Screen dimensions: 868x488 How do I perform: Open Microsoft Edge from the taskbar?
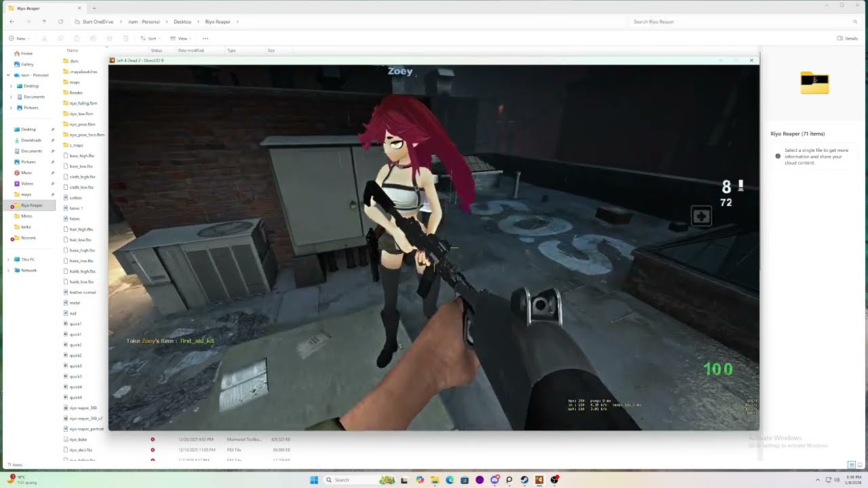tap(450, 480)
